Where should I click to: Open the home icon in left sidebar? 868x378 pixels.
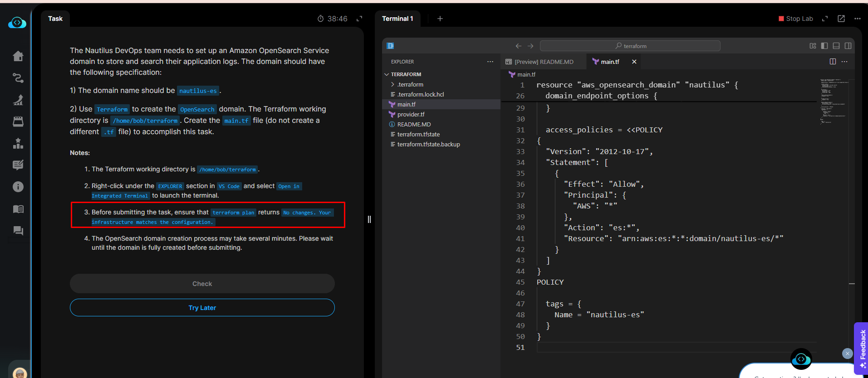18,56
